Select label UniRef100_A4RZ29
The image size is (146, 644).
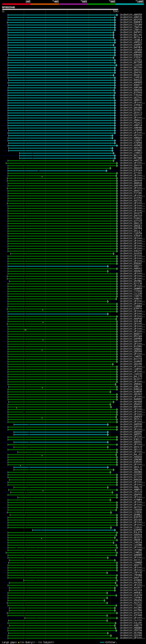[131, 161]
